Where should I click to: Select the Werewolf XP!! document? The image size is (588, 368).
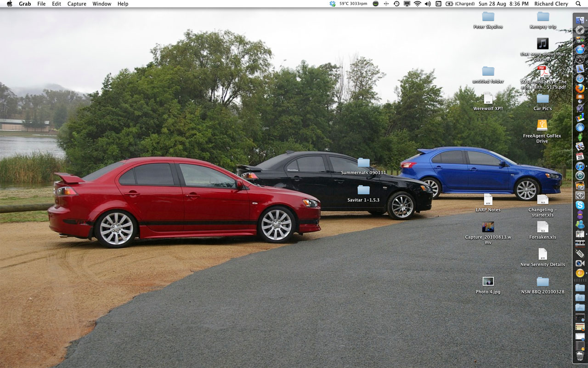pos(488,98)
